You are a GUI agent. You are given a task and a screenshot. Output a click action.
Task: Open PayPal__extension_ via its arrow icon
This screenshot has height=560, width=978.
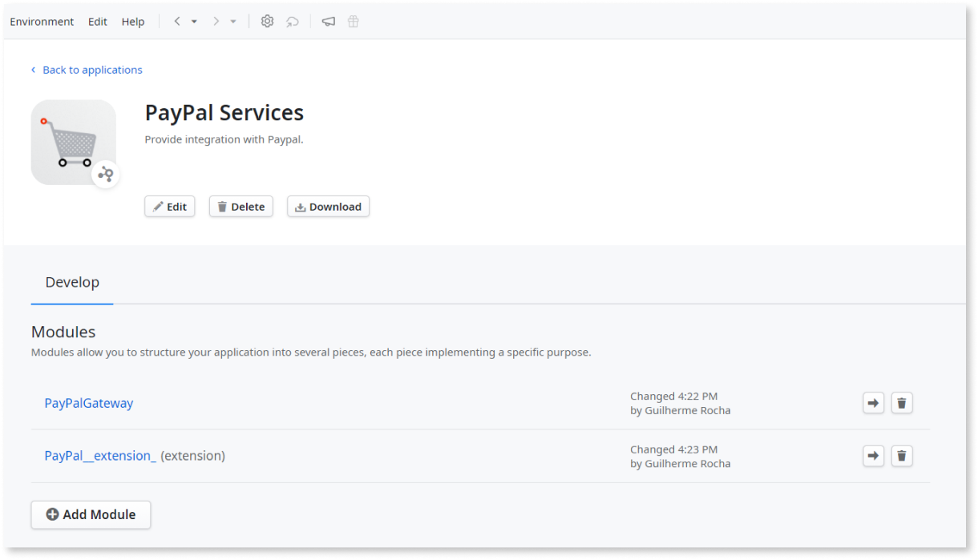click(873, 455)
